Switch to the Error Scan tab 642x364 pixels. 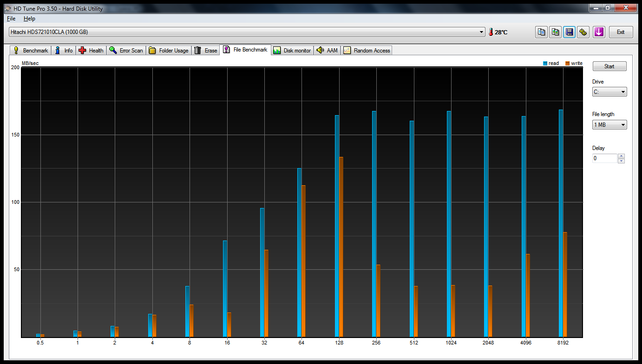pyautogui.click(x=126, y=50)
